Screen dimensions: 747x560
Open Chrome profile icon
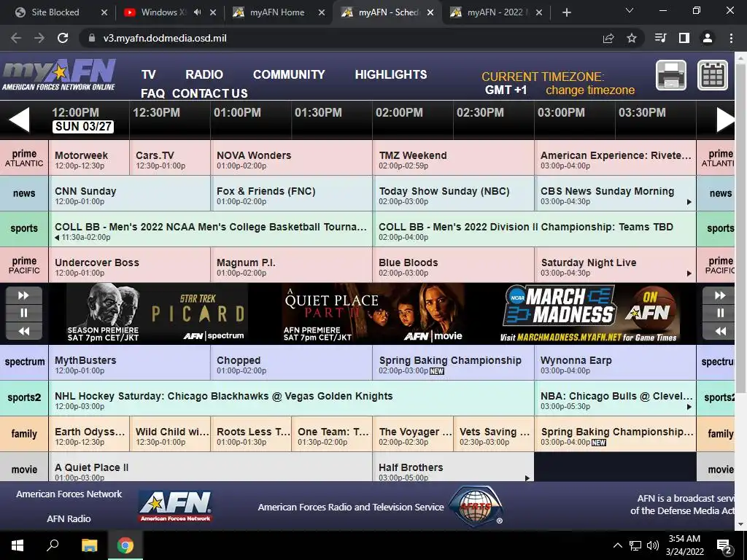coord(708,38)
